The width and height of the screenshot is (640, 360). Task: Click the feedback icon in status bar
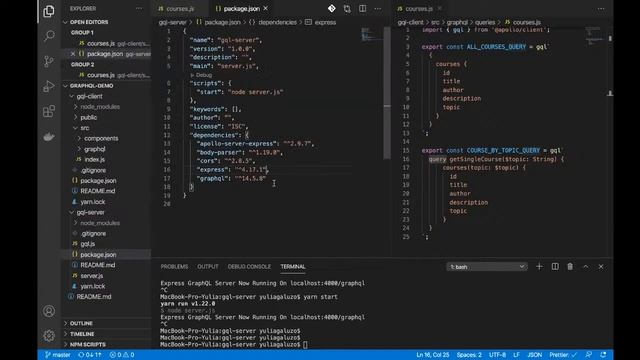pyautogui.click(x=589, y=355)
